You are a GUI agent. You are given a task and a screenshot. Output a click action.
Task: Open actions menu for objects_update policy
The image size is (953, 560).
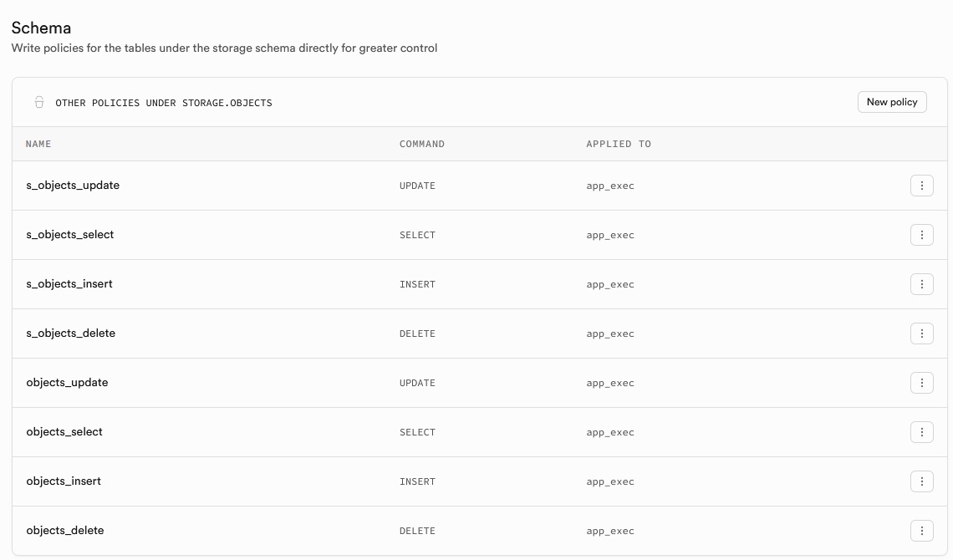pyautogui.click(x=921, y=383)
